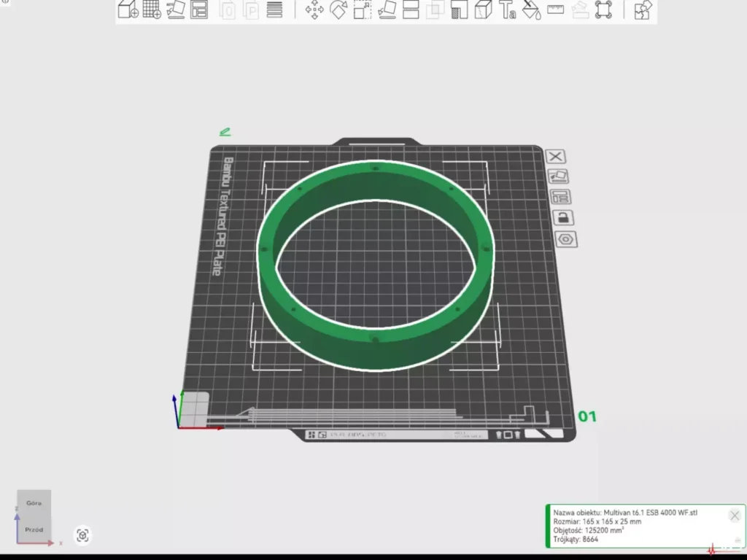The image size is (747, 560).
Task: Open the variable layer height tool
Action: (274, 9)
